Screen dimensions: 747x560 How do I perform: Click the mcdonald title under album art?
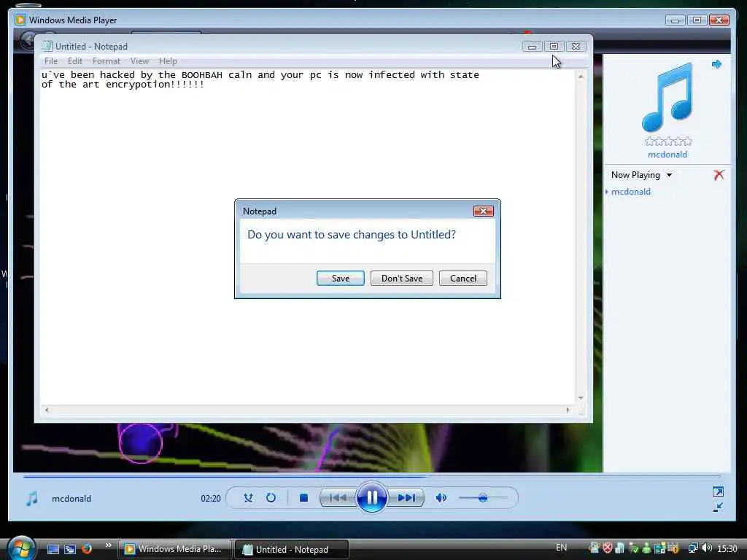[667, 155]
